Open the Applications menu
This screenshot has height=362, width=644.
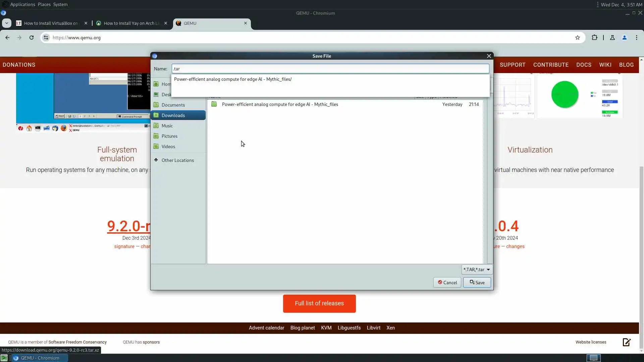[x=22, y=4]
